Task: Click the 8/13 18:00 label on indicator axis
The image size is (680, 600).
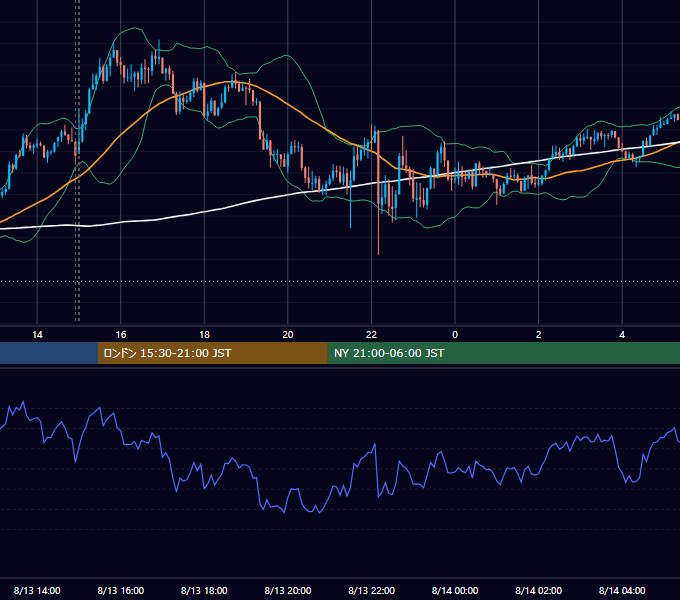Action: (x=204, y=590)
